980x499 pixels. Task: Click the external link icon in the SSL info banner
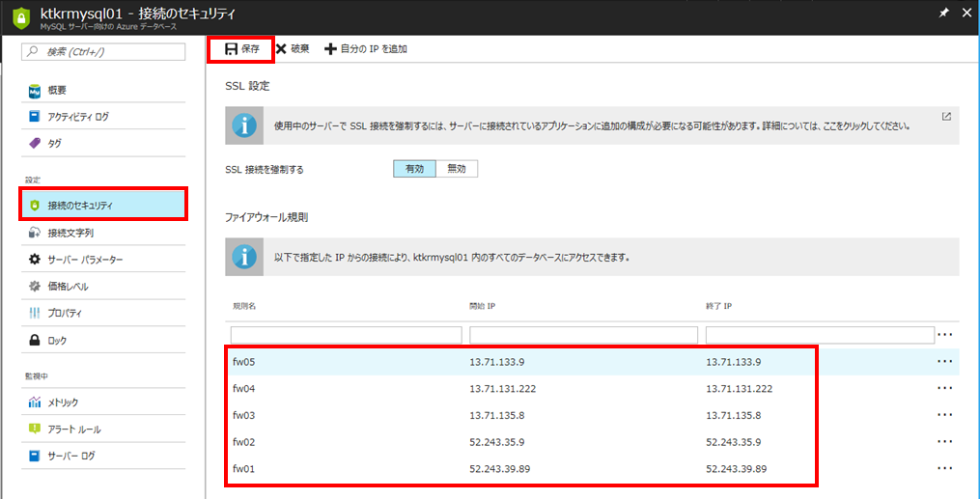coord(947,116)
